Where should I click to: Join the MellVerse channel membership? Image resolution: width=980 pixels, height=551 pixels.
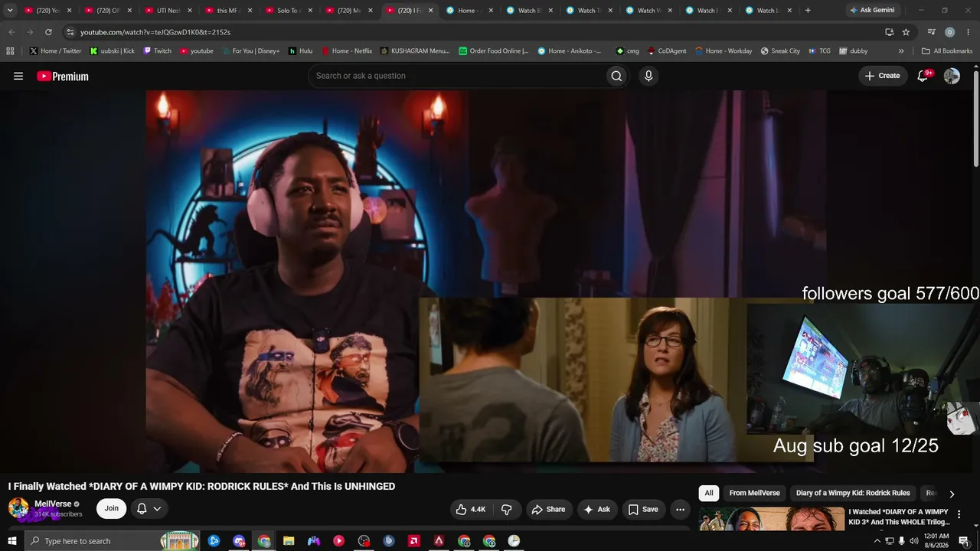tap(112, 508)
